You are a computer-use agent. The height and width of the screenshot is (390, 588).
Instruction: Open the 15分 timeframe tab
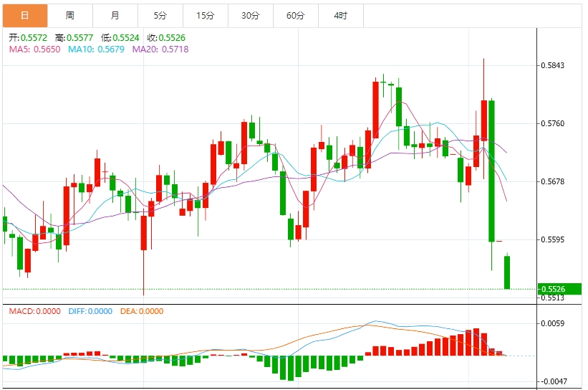[x=205, y=15]
